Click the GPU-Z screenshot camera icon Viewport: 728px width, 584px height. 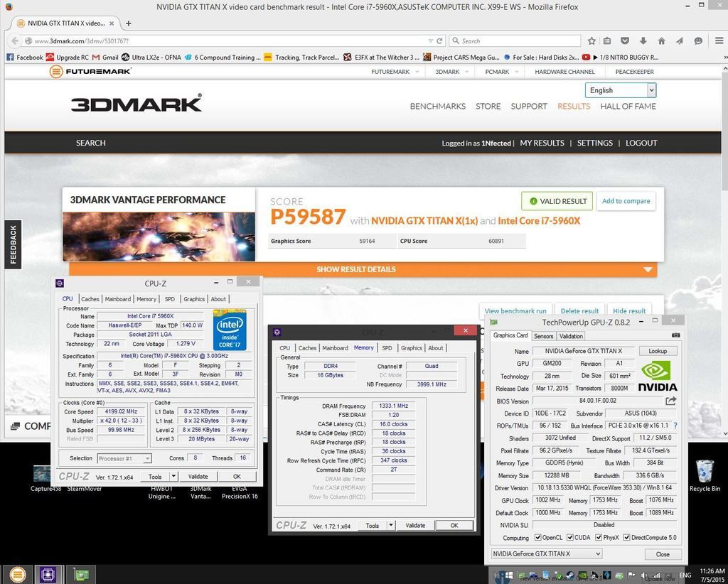click(675, 335)
